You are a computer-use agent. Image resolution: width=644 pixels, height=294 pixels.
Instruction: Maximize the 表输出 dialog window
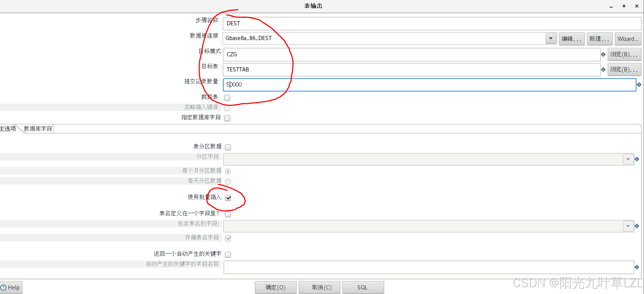(624, 6)
